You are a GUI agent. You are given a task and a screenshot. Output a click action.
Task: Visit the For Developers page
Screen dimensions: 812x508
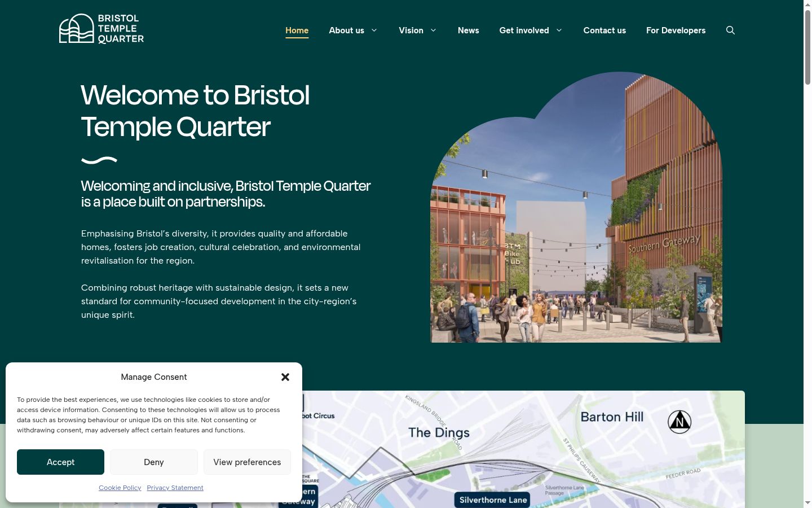point(676,30)
